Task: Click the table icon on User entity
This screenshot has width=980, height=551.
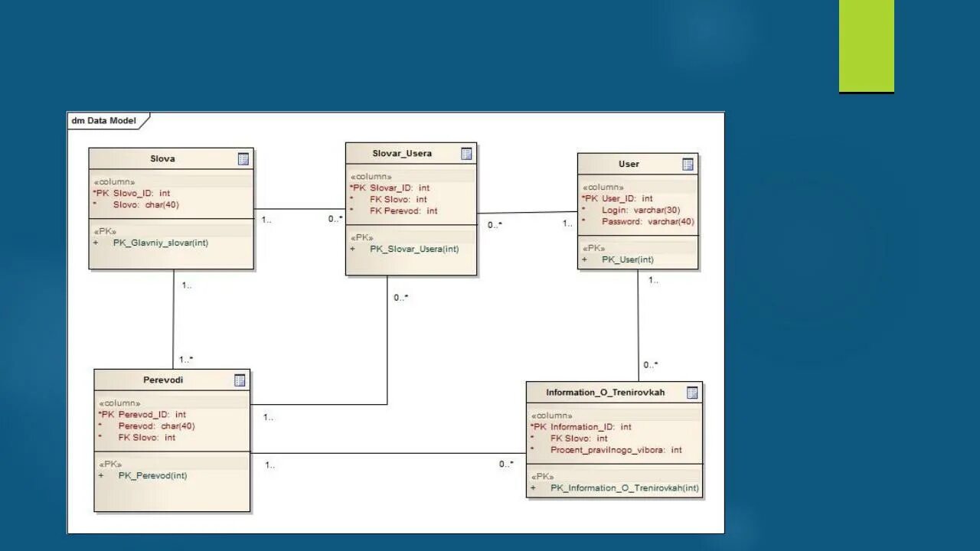Action: click(x=688, y=165)
